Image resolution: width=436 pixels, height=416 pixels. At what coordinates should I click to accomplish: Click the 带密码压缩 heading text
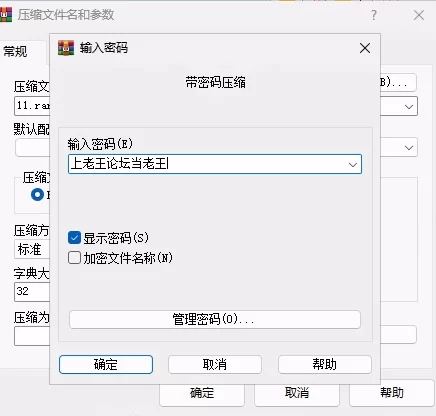(215, 82)
